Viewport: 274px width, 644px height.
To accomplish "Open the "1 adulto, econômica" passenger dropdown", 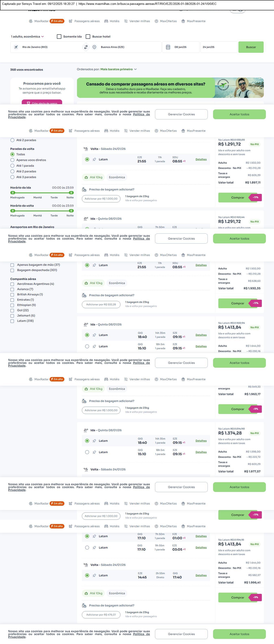I will point(27,37).
